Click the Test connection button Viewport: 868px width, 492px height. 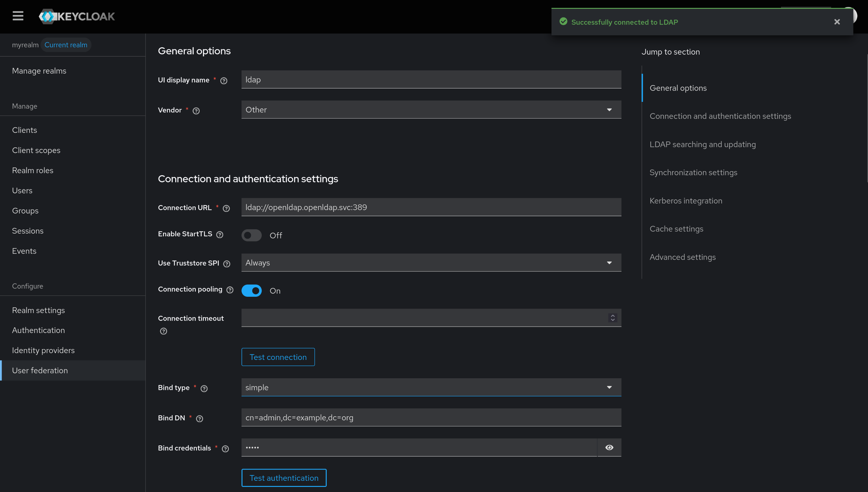coord(278,357)
